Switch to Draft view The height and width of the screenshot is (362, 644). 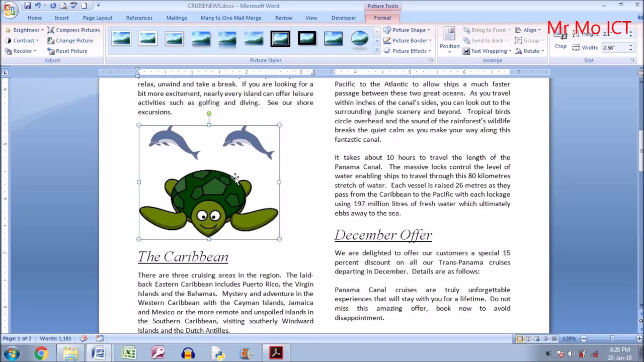[554, 339]
